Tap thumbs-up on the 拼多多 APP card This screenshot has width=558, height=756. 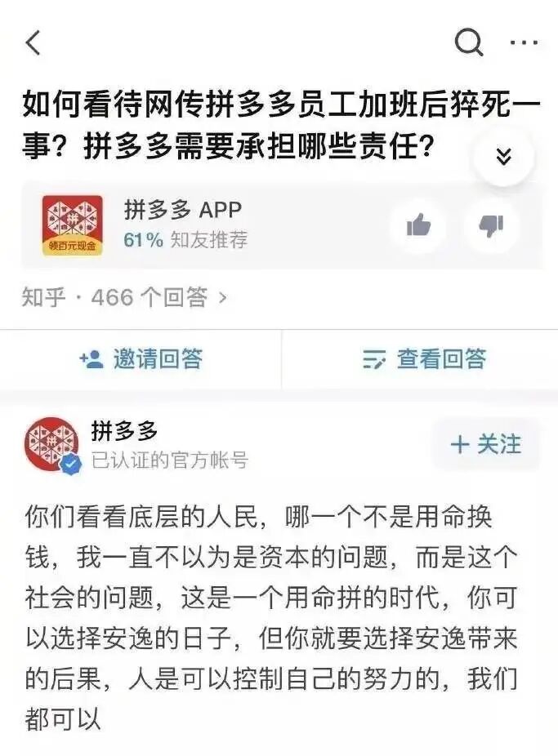418,225
